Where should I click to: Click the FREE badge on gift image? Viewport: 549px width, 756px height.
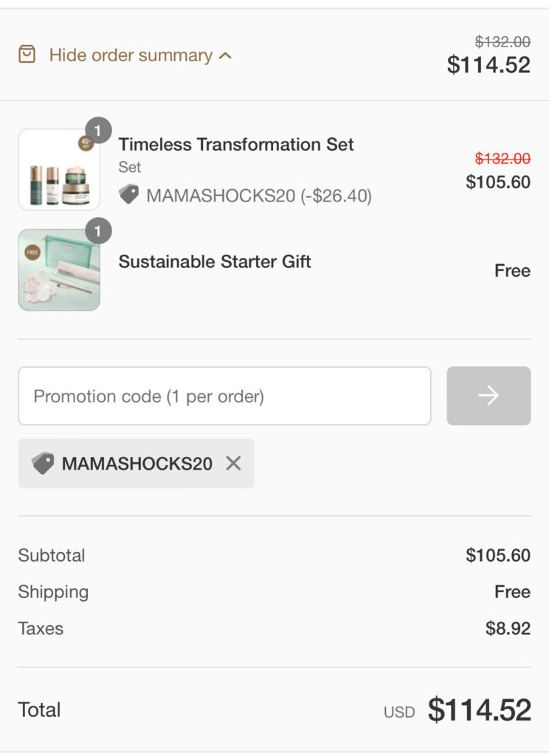[32, 251]
